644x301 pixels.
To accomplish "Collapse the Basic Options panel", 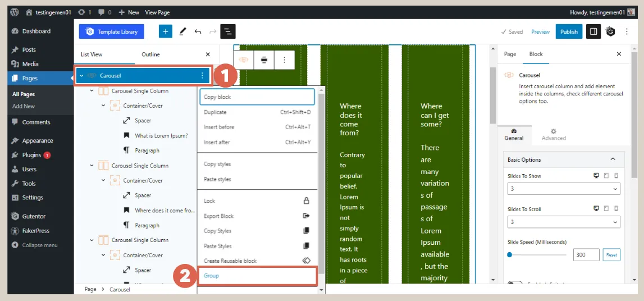I will 613,159.
